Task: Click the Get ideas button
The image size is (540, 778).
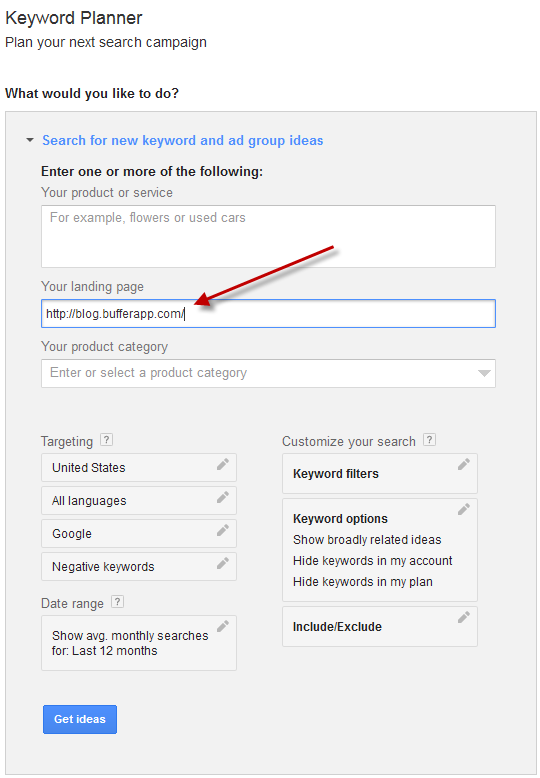Action: [x=80, y=719]
